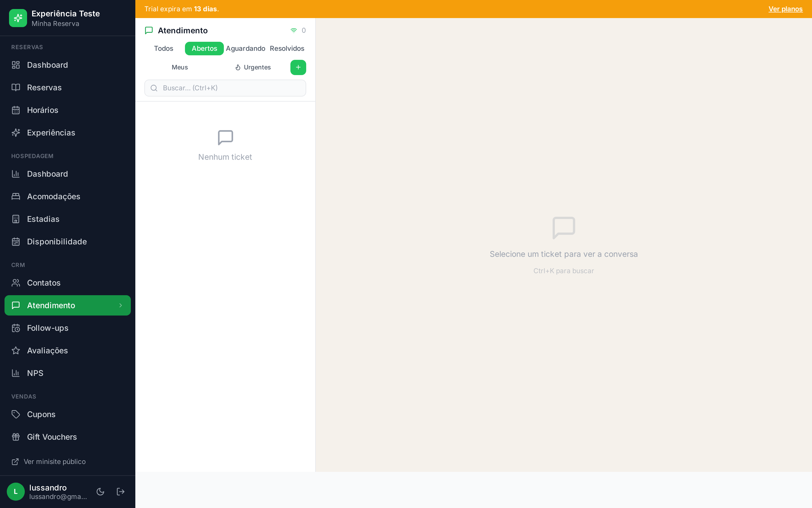
Task: Click the Experiência Teste logo icon
Action: click(x=18, y=18)
